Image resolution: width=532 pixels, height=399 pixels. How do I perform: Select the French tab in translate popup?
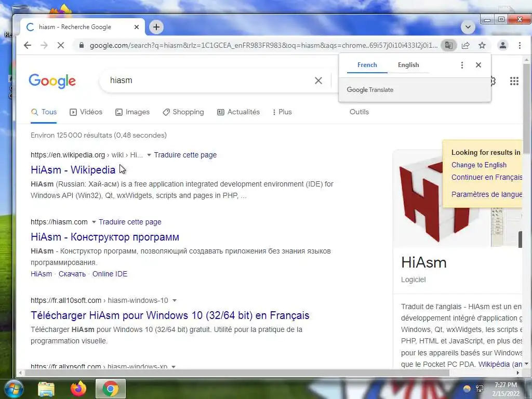click(x=367, y=65)
